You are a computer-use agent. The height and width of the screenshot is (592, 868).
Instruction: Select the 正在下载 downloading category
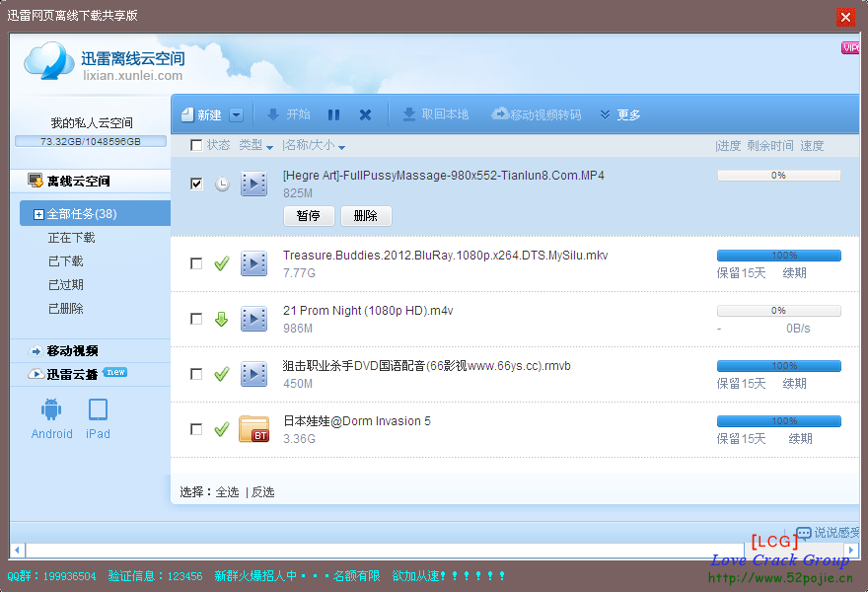click(71, 238)
